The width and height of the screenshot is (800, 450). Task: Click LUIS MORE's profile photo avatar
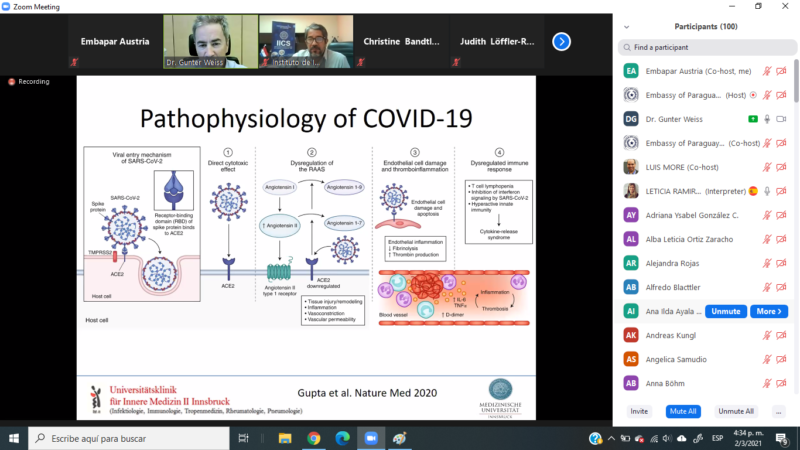point(631,167)
